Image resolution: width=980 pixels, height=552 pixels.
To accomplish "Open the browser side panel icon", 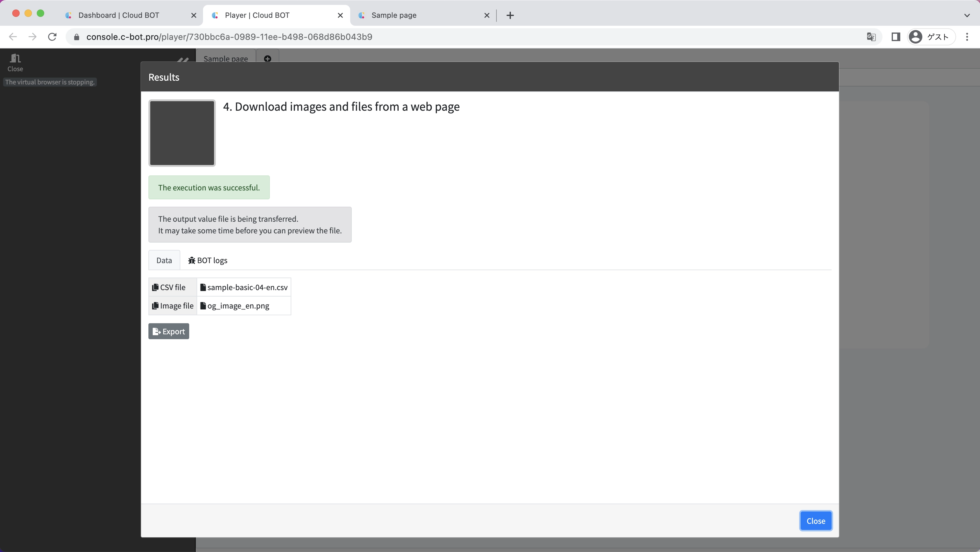I will (x=896, y=37).
